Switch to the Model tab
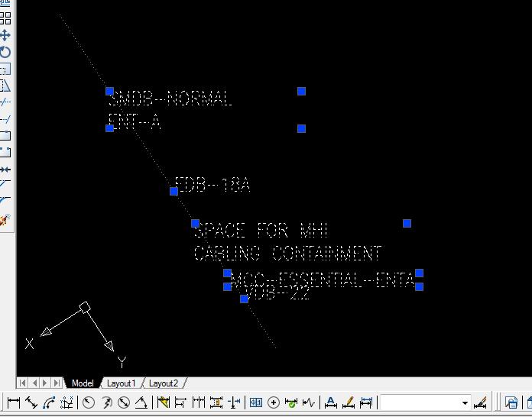Screen dimensions: 532x417 pos(83,383)
